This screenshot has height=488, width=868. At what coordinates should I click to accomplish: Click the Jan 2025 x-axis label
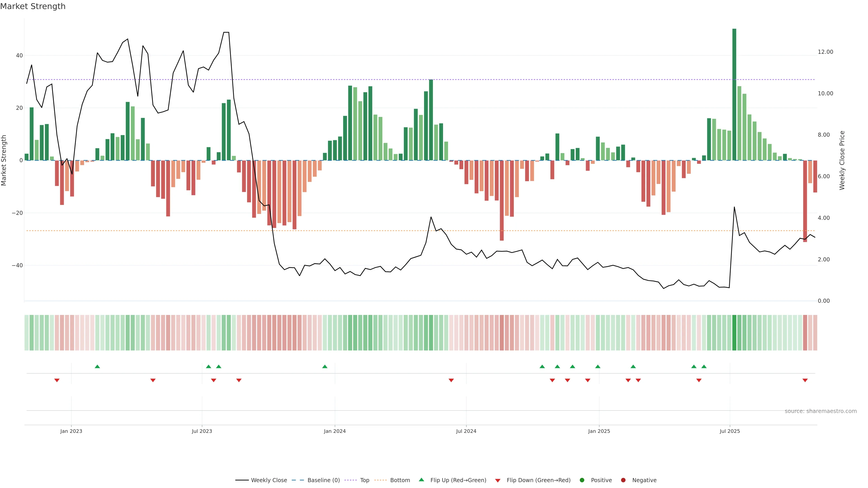[x=599, y=431]
